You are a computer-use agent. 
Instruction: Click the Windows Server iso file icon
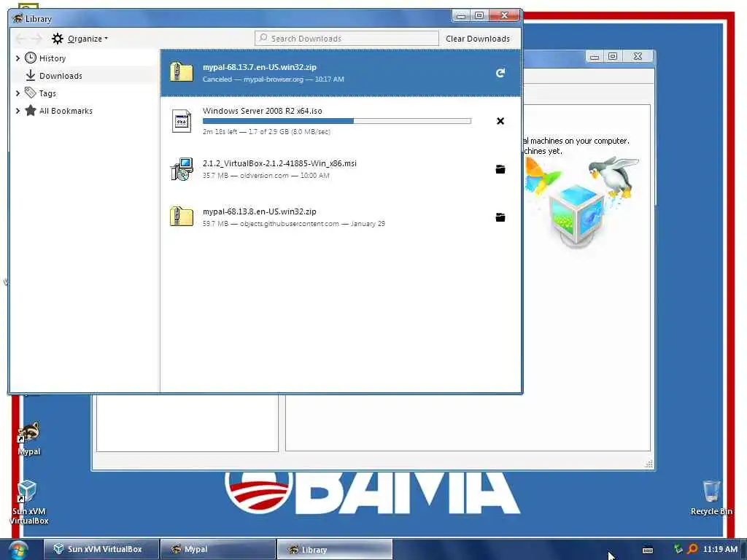click(181, 120)
